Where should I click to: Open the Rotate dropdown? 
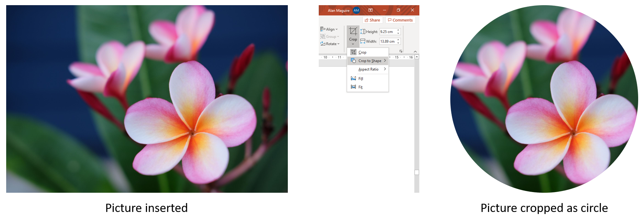coord(330,44)
